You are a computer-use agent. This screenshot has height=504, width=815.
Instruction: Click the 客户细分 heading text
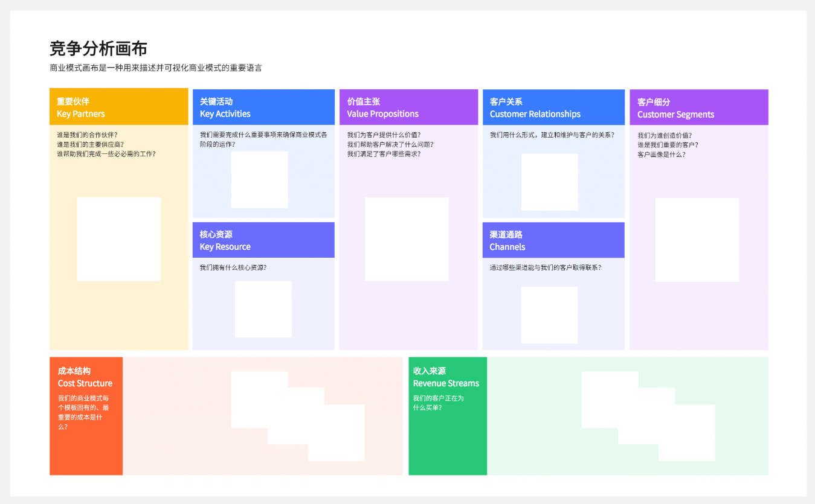(654, 102)
